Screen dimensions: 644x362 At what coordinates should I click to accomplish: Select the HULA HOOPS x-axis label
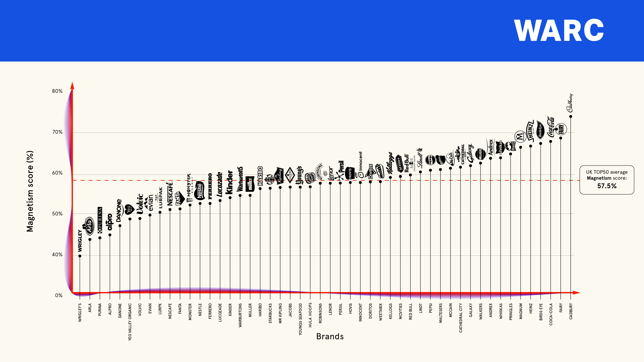click(x=310, y=315)
